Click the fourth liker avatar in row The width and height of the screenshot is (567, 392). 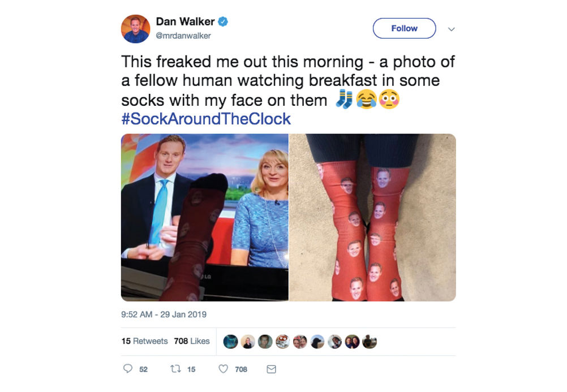coord(282,341)
